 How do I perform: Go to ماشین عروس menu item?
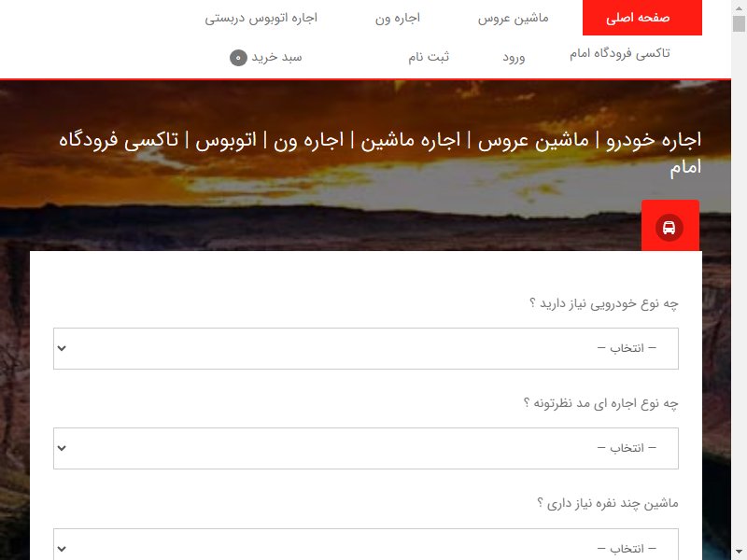(x=513, y=18)
